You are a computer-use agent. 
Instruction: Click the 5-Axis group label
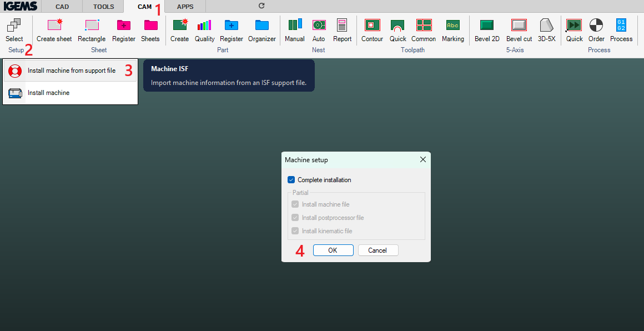515,50
